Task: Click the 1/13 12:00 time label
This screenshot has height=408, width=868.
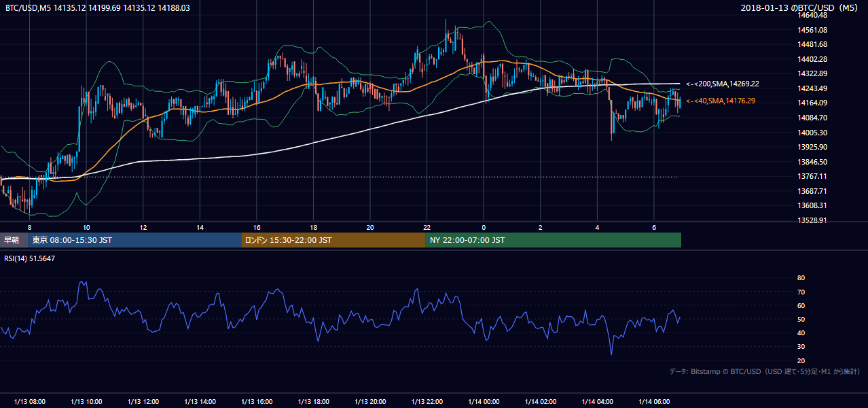Action: [143, 401]
